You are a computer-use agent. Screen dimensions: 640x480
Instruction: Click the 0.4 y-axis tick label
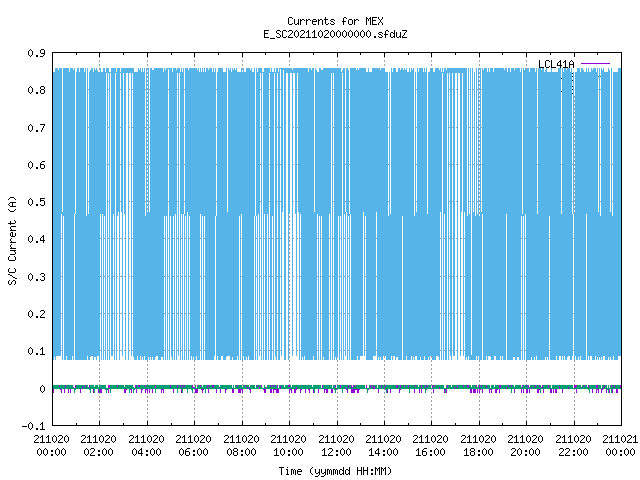tap(36, 239)
